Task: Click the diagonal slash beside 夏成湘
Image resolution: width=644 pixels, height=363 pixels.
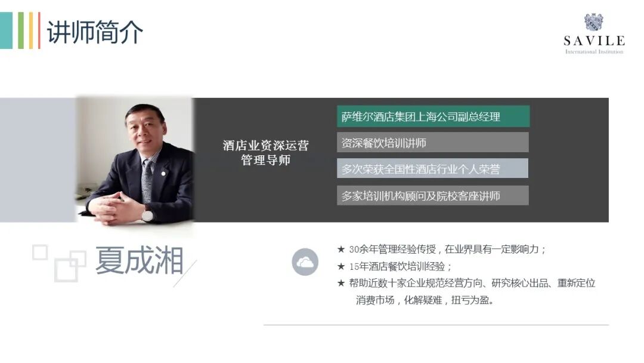Action: pos(185,273)
